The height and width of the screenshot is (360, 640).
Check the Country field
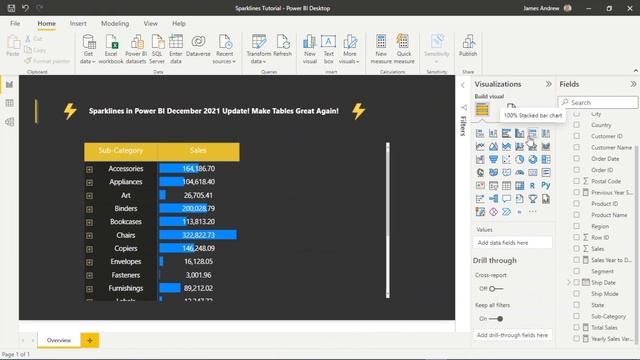pyautogui.click(x=576, y=125)
